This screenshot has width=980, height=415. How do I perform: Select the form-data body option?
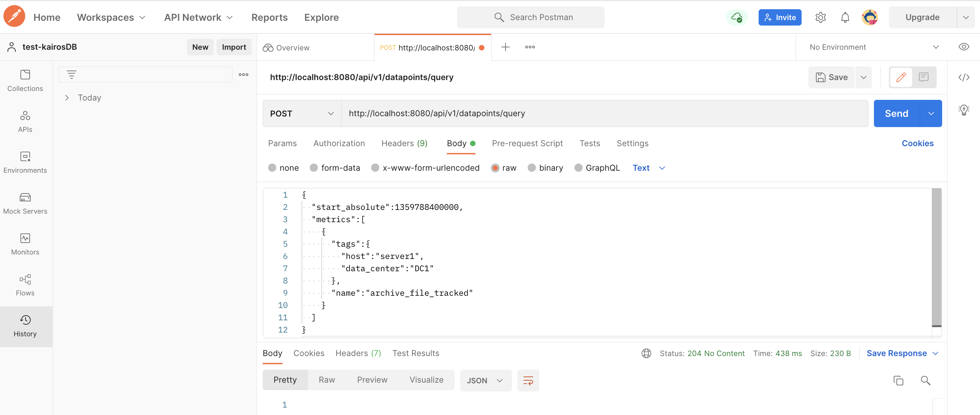pyautogui.click(x=313, y=168)
